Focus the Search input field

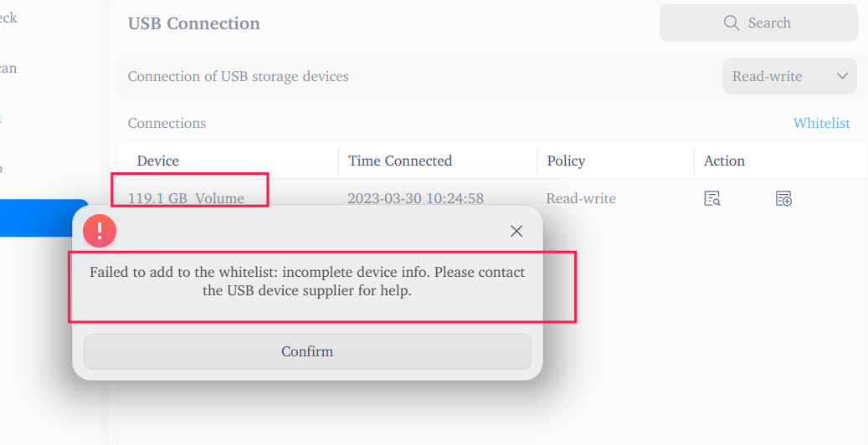click(x=768, y=23)
